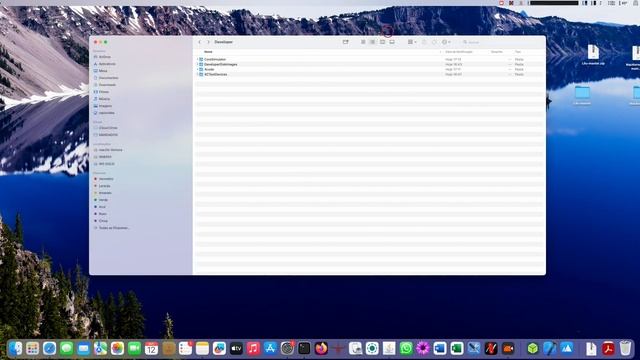
Task: Click the Share toolbar icon
Action: (424, 42)
